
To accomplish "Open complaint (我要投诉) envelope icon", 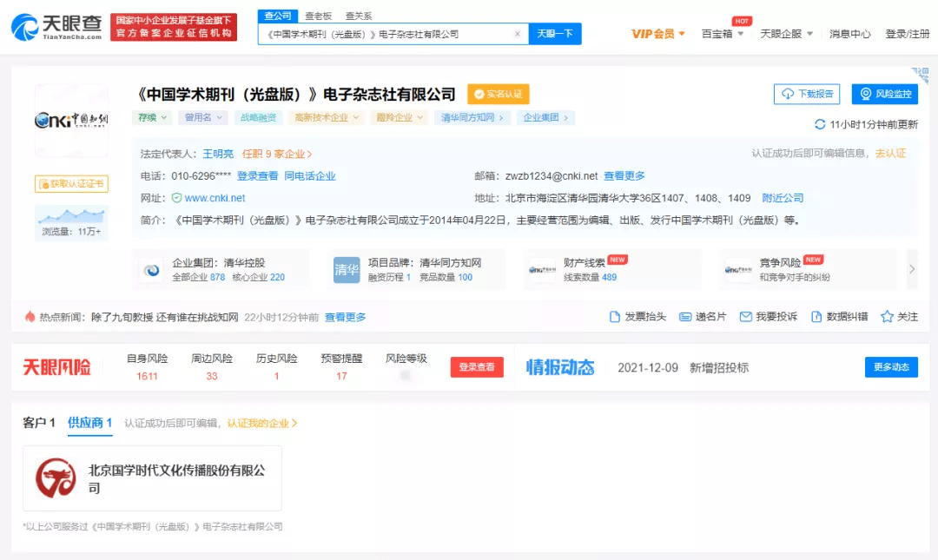I will click(x=745, y=317).
